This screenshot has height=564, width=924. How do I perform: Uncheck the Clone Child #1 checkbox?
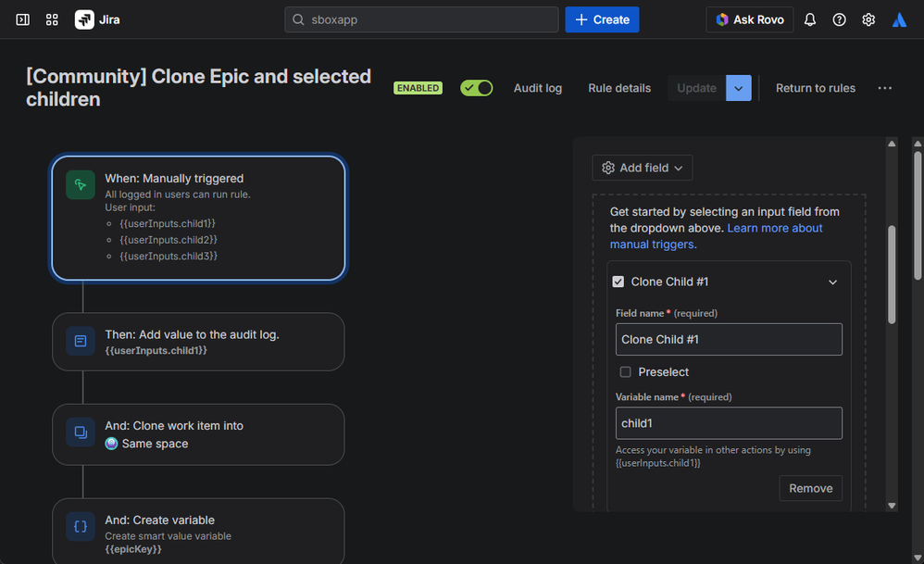618,282
